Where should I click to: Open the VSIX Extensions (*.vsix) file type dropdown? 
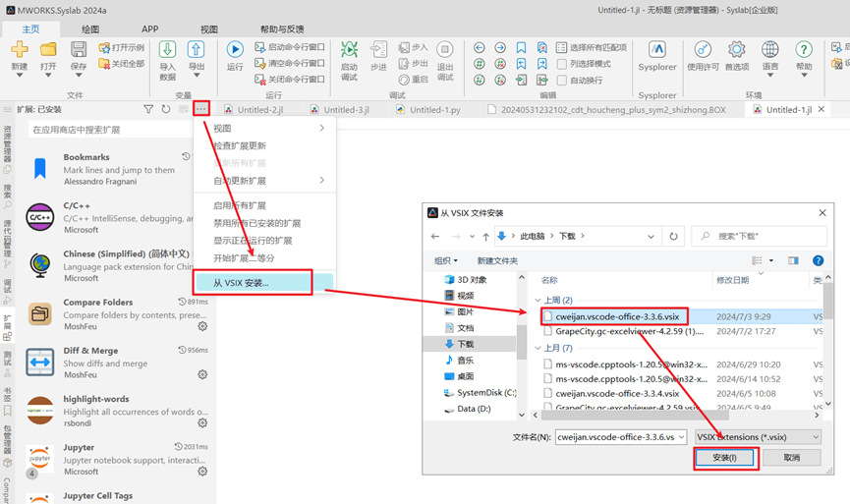click(758, 437)
